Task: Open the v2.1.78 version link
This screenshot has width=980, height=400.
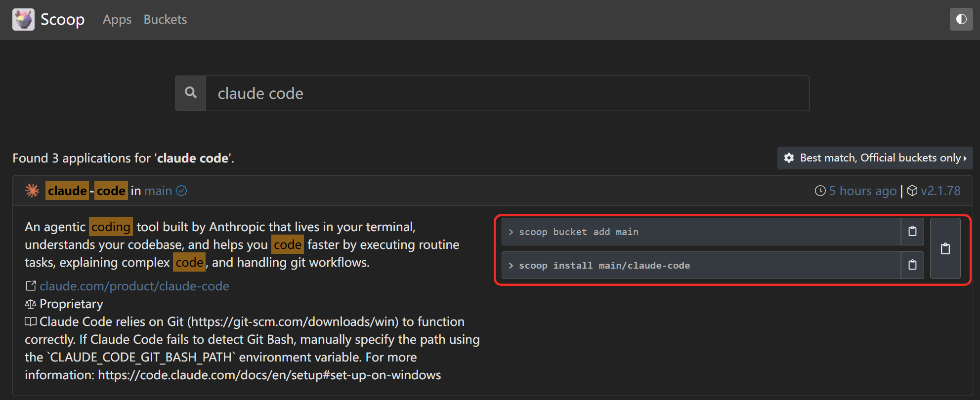Action: coord(940,191)
